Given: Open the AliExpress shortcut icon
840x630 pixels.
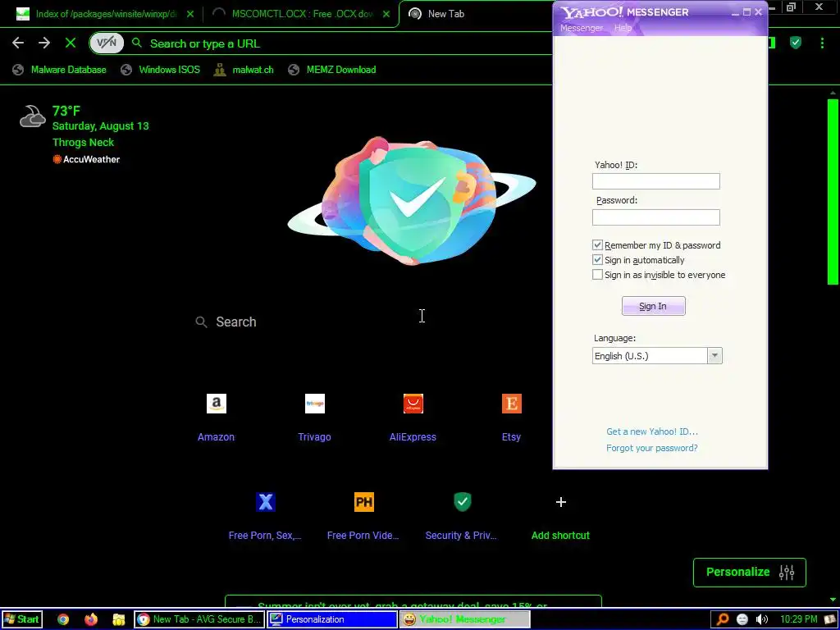Looking at the screenshot, I should tap(413, 404).
